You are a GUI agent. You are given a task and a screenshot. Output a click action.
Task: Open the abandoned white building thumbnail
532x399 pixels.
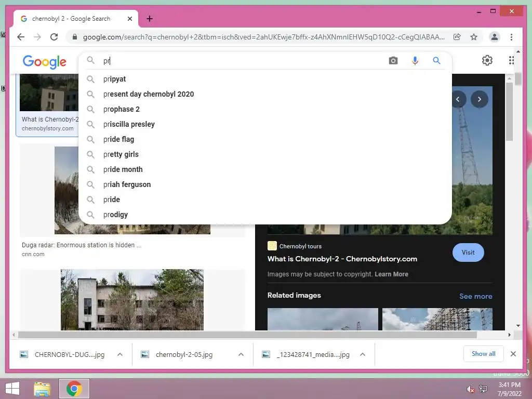point(132,300)
